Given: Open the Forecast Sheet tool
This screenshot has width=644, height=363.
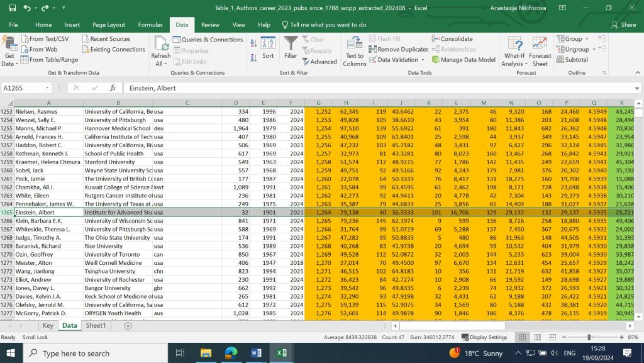Looking at the screenshot, I should tap(540, 50).
